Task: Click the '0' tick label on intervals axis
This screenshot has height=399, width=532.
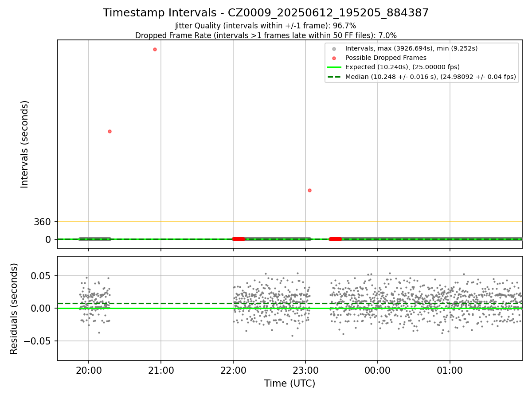Action: (48, 239)
